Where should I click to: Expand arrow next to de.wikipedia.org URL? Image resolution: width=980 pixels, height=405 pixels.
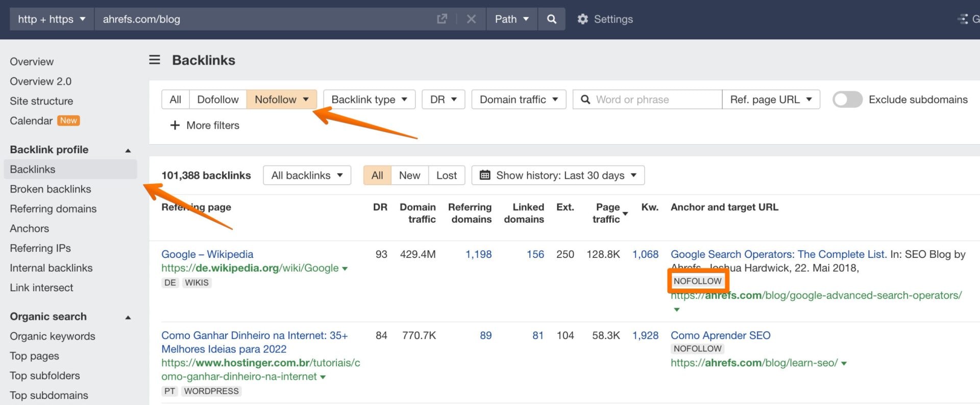345,269
